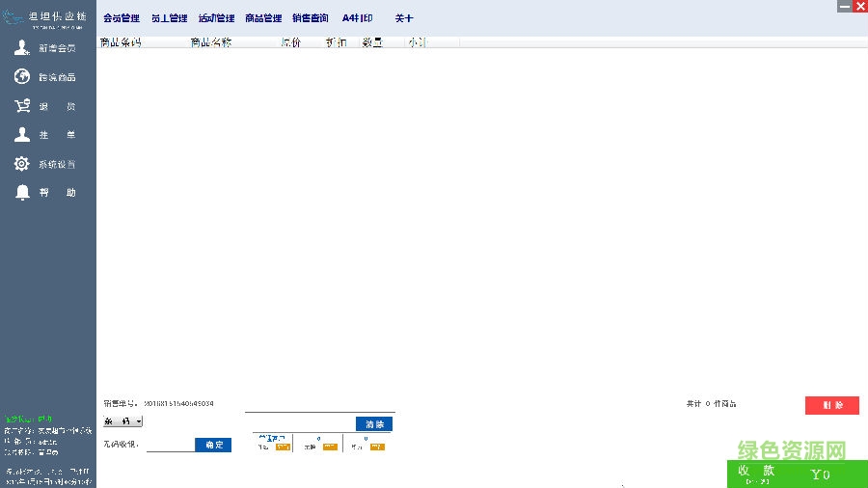
Task: Open the 会员管理 menu
Action: 122,18
